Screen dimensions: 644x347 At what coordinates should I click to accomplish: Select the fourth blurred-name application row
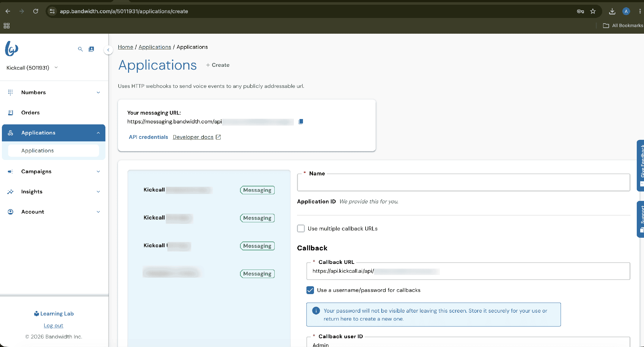(209, 274)
